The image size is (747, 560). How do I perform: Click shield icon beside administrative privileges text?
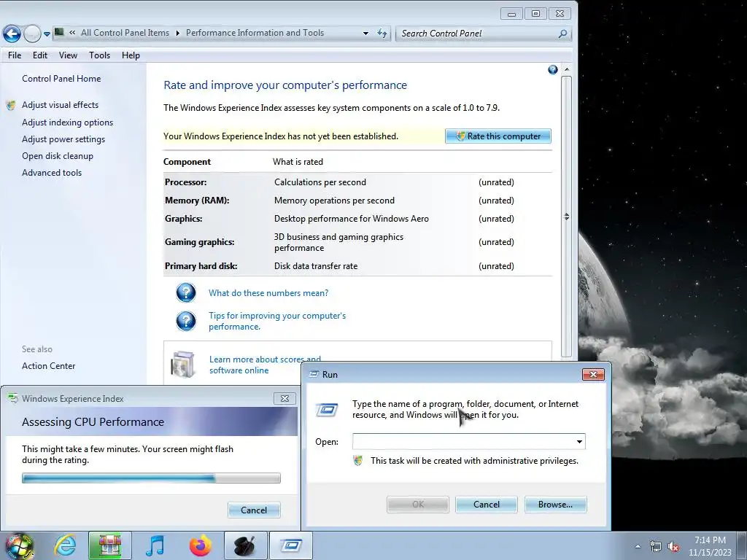358,461
